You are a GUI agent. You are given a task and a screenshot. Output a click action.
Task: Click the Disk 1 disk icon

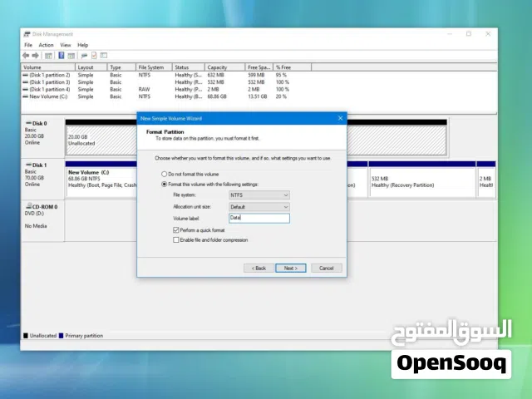[28, 165]
